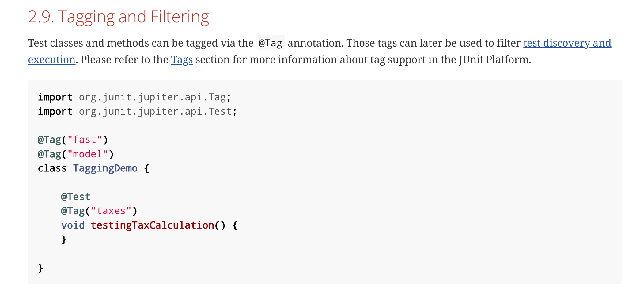644x292 pixels.
Task: Open the Tags section link
Action: pos(182,60)
